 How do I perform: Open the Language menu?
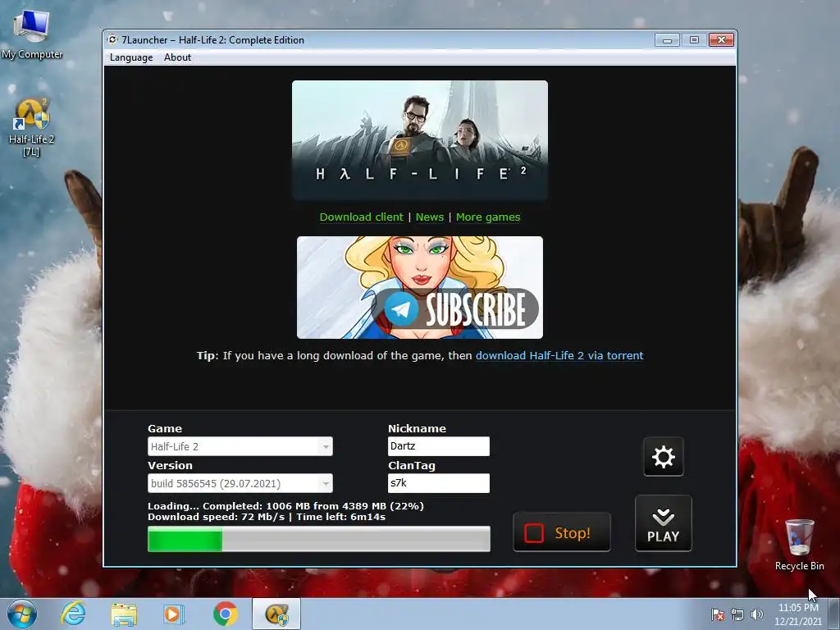click(x=131, y=57)
